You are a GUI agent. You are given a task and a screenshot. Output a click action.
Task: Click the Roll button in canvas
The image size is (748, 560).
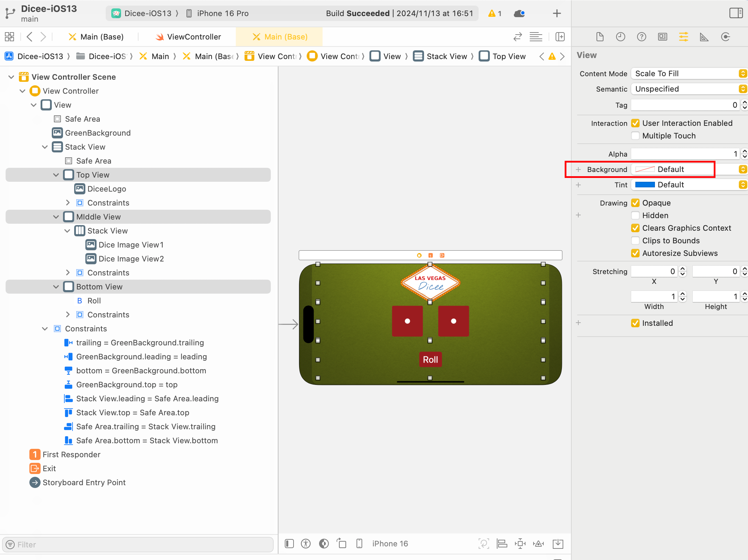pyautogui.click(x=430, y=359)
